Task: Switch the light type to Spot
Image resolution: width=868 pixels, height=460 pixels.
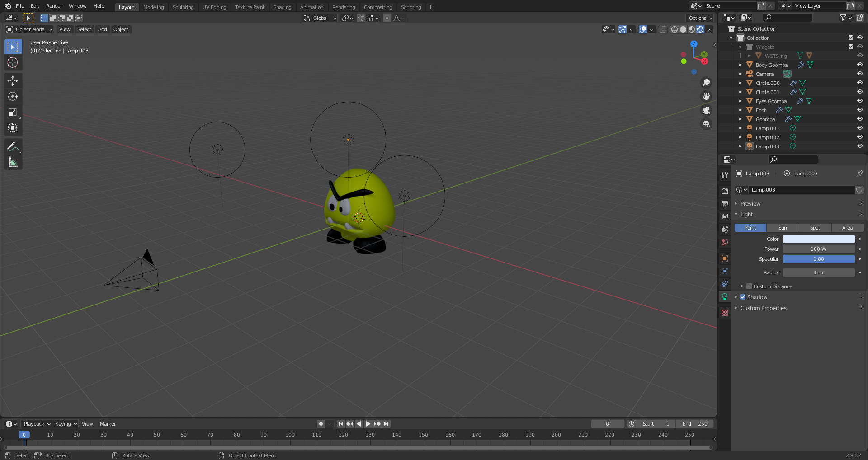Action: coord(815,228)
